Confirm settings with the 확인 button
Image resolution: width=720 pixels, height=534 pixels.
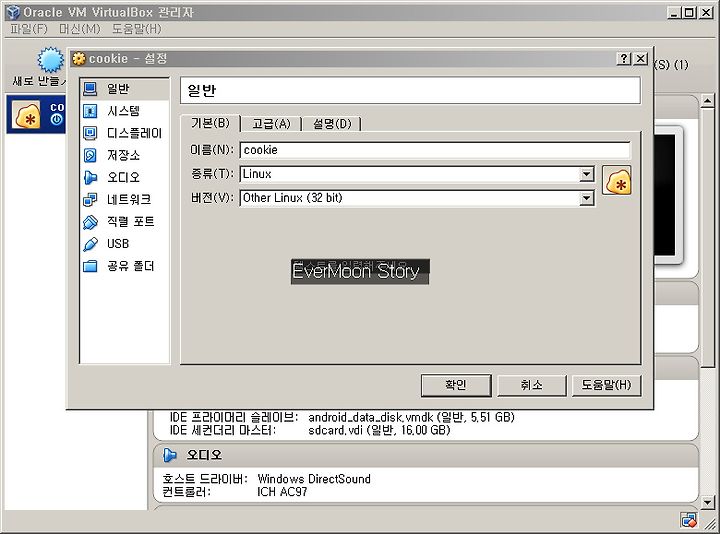click(456, 385)
